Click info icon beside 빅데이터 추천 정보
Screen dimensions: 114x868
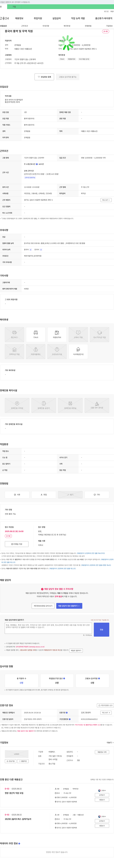(x=19, y=843)
